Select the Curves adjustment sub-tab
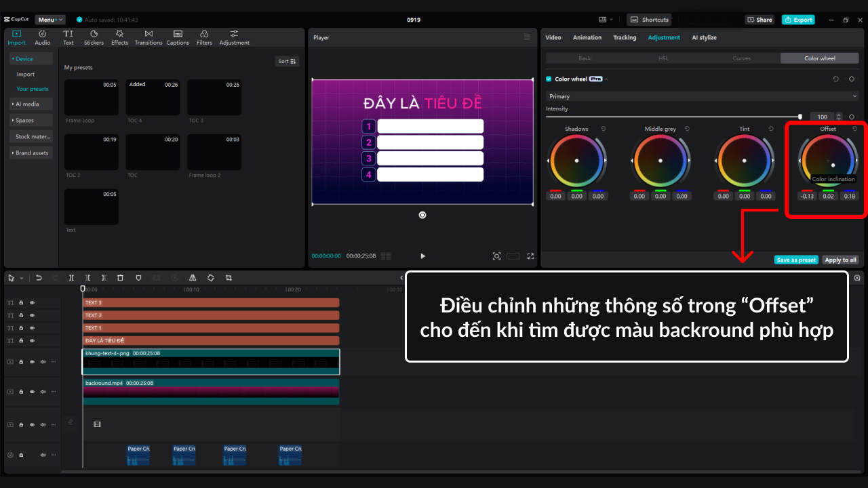868x488 pixels. [742, 58]
